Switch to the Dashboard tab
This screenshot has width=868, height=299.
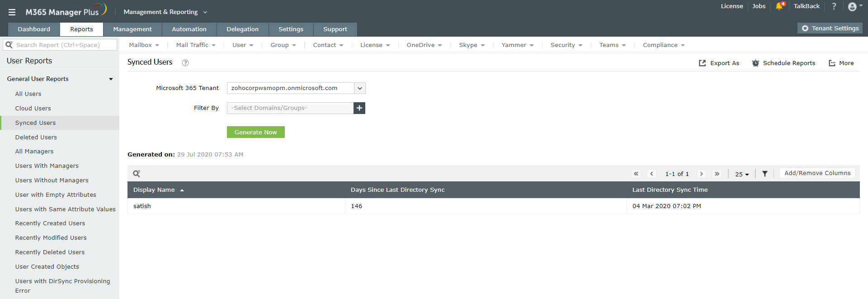pos(34,29)
